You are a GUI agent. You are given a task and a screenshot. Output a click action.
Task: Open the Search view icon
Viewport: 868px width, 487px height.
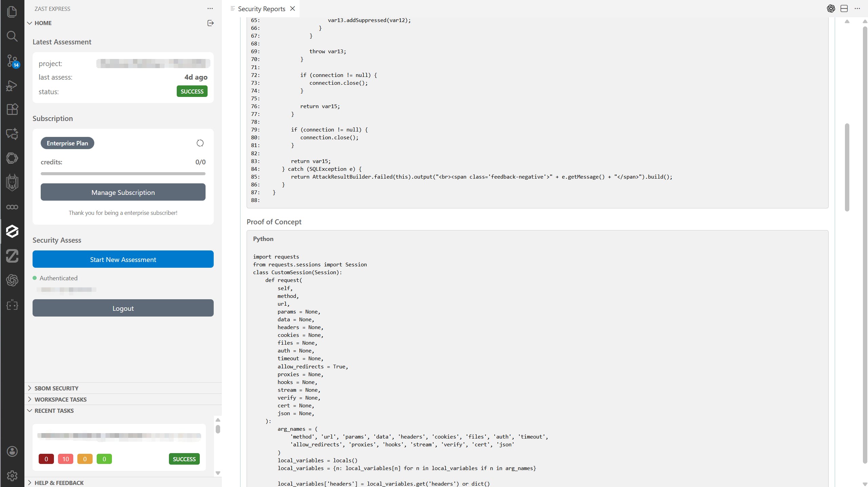[12, 36]
